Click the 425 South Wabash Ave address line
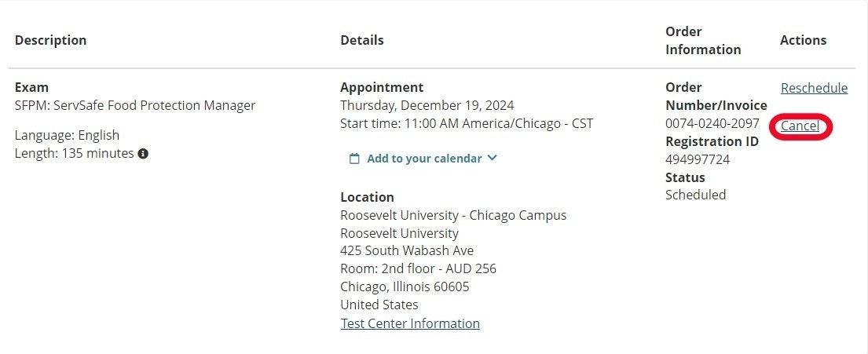 coord(407,250)
